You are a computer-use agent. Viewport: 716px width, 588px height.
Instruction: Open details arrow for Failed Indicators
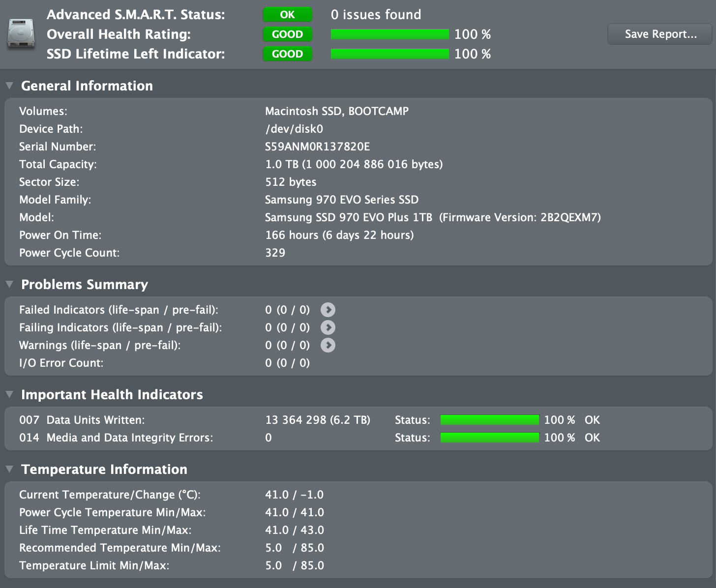coord(328,310)
